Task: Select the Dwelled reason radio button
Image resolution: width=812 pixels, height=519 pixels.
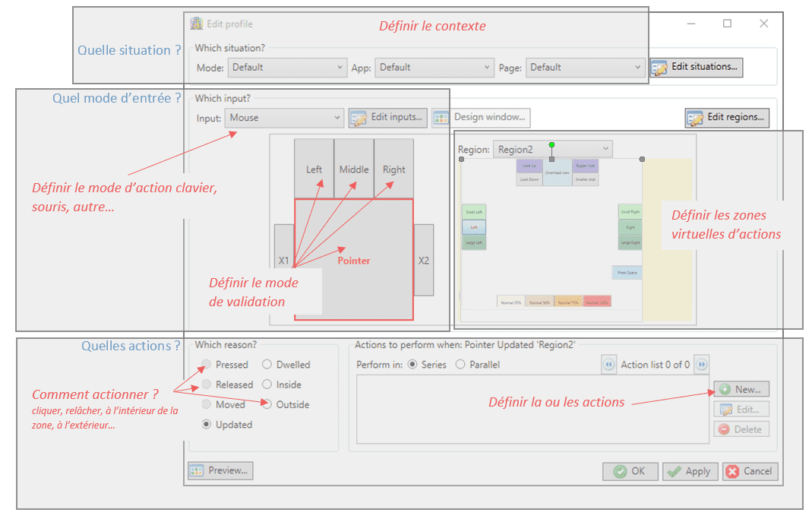Action: click(267, 365)
